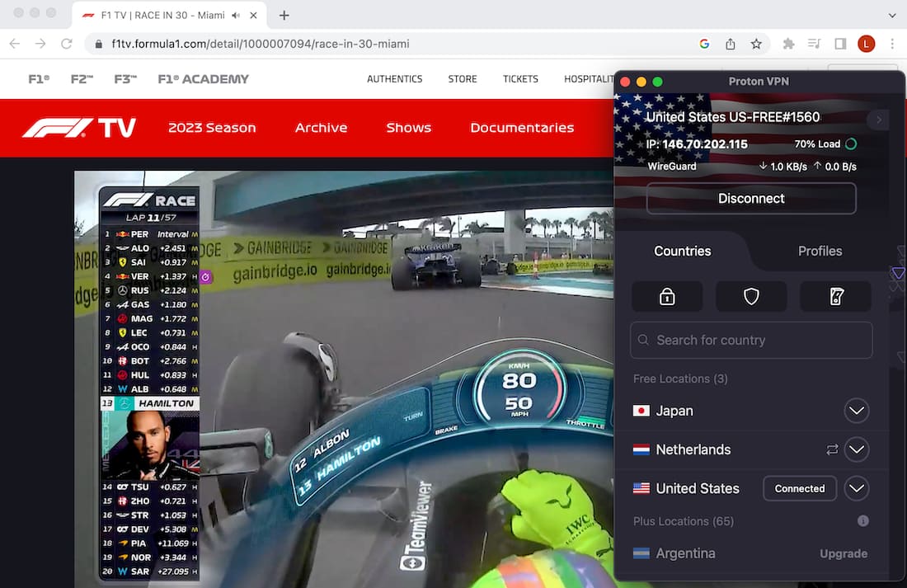The height and width of the screenshot is (588, 907).
Task: Open the tab search chevron
Action: 892,16
